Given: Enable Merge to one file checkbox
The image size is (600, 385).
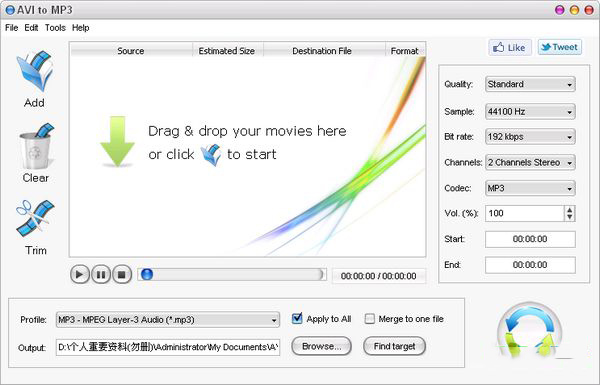Looking at the screenshot, I should point(370,318).
